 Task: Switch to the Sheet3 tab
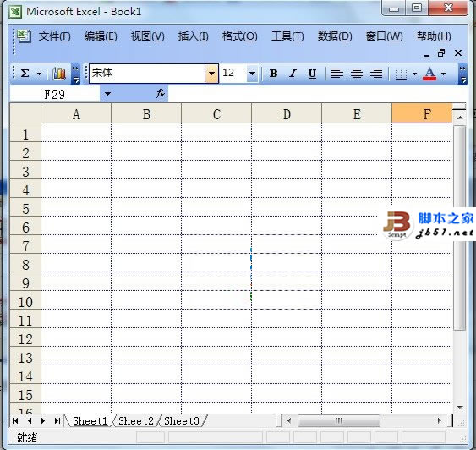tap(182, 421)
